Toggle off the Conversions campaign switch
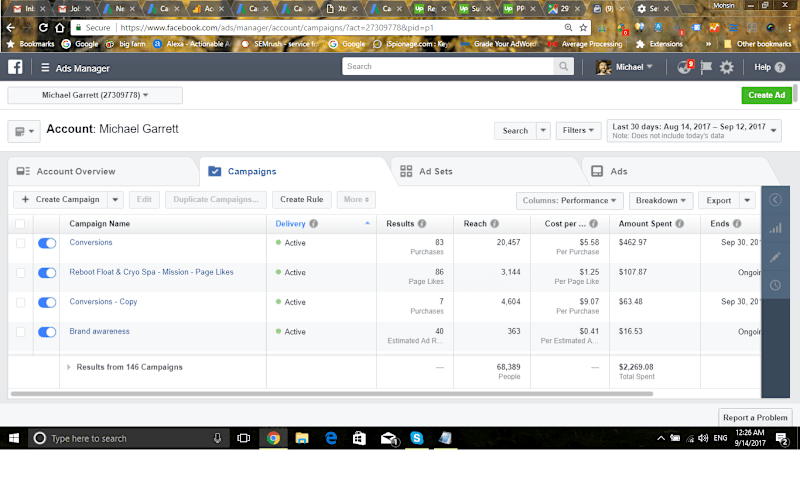Viewport: 800px width, 479px height. tap(47, 243)
